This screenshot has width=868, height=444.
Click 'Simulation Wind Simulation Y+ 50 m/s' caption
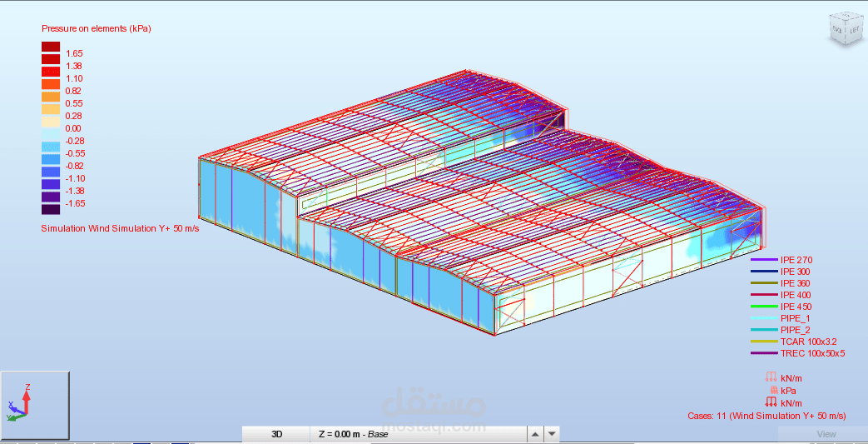click(120, 228)
